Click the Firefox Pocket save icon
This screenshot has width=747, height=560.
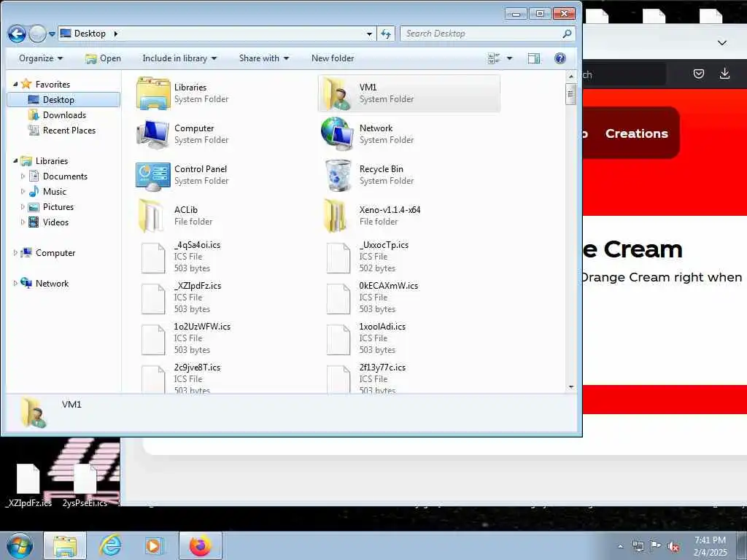698,74
